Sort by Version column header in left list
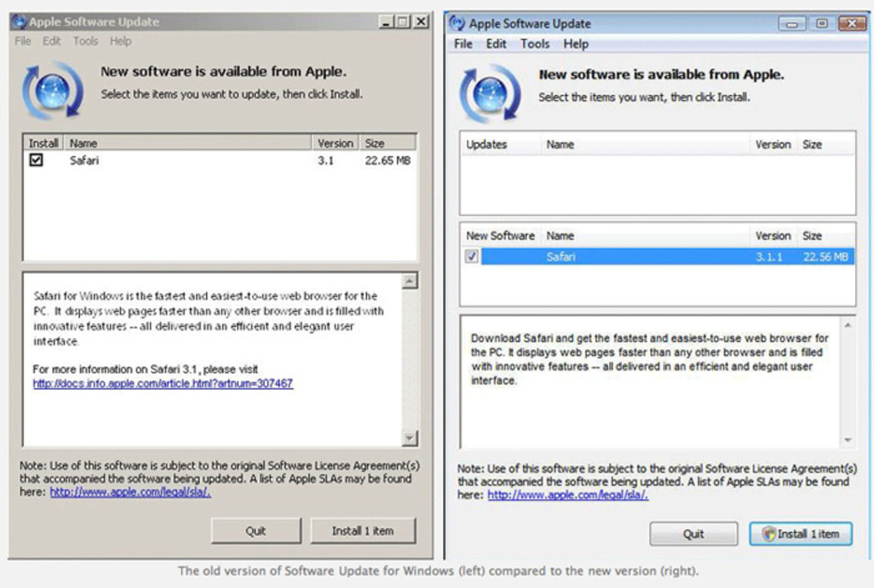The height and width of the screenshot is (588, 874). (x=335, y=143)
